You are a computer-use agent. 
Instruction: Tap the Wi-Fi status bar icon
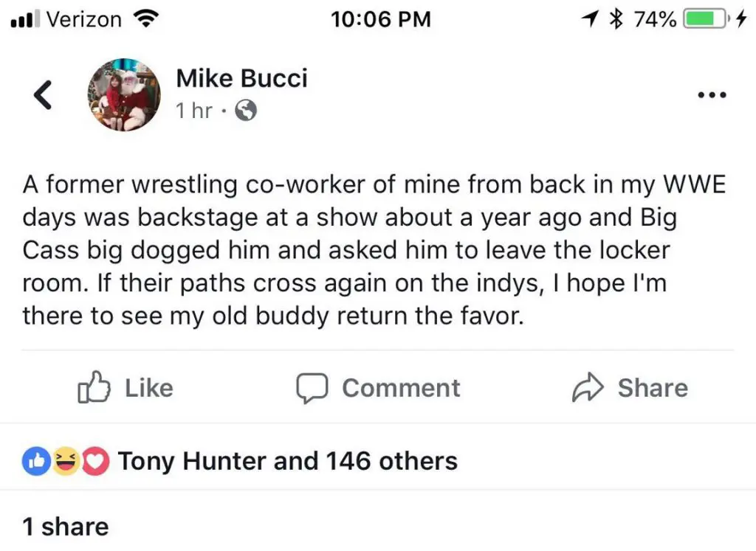[x=148, y=19]
